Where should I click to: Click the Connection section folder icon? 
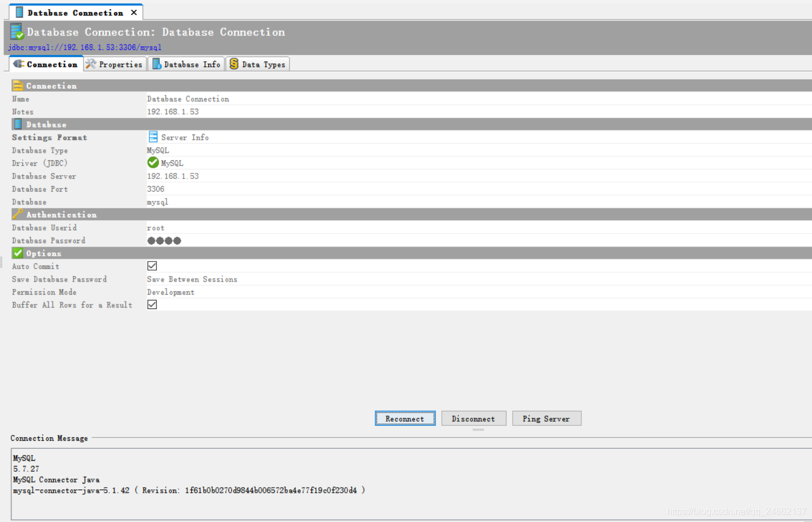pyautogui.click(x=18, y=86)
